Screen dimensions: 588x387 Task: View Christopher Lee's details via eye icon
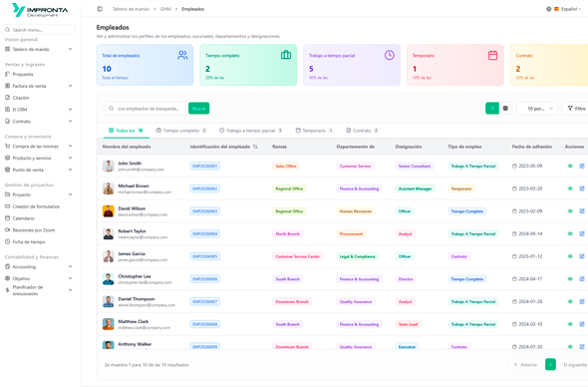pos(570,279)
